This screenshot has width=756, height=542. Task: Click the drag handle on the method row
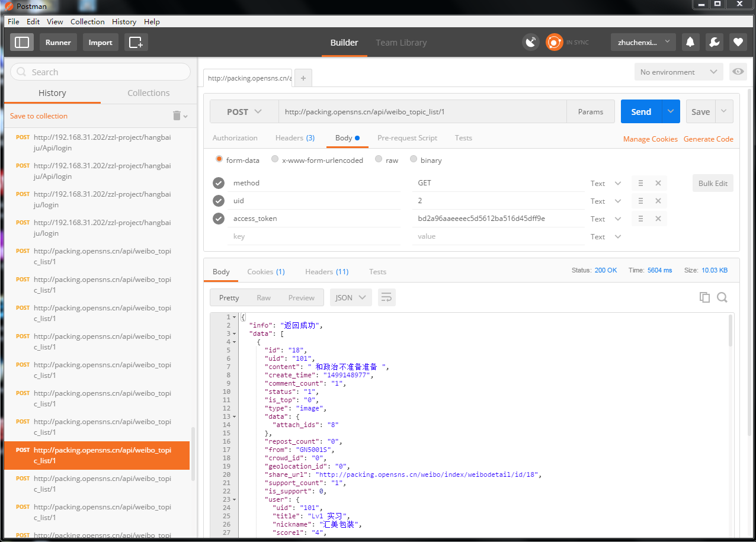[x=640, y=183]
